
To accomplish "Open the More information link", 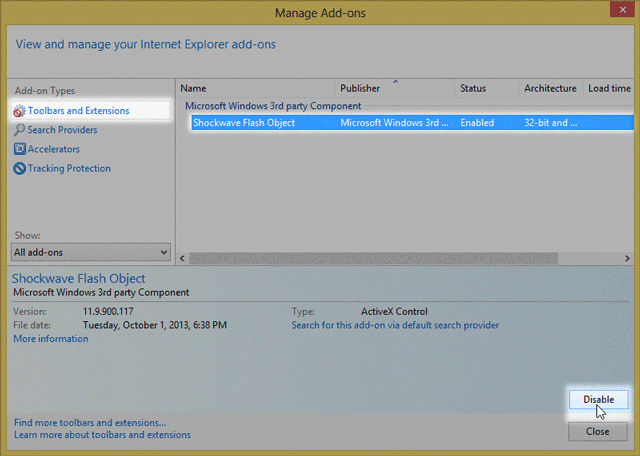I will (x=50, y=339).
